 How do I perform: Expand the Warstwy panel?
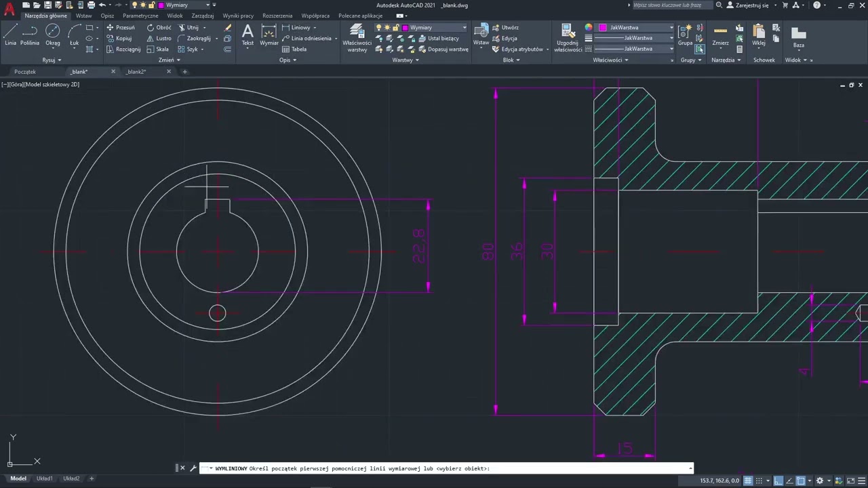click(406, 60)
